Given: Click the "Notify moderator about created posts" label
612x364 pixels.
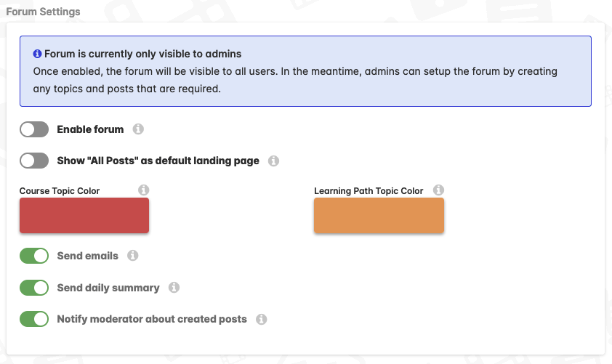Looking at the screenshot, I should 152,319.
